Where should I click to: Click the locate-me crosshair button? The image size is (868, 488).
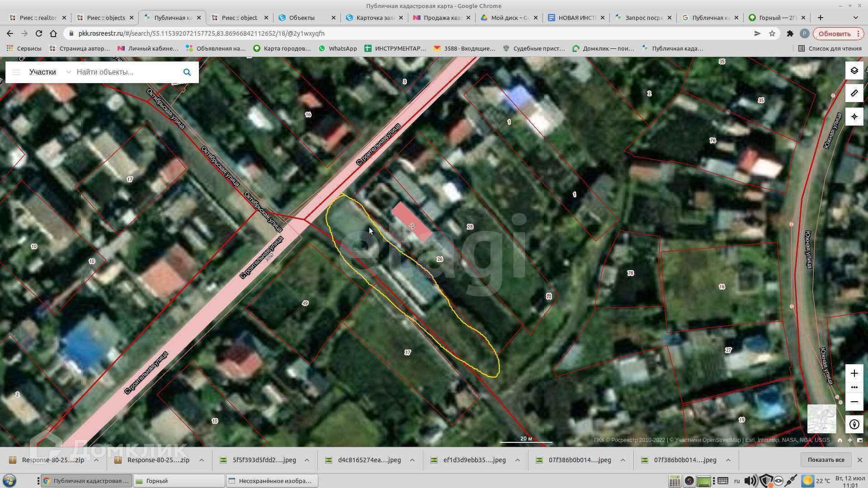[854, 117]
